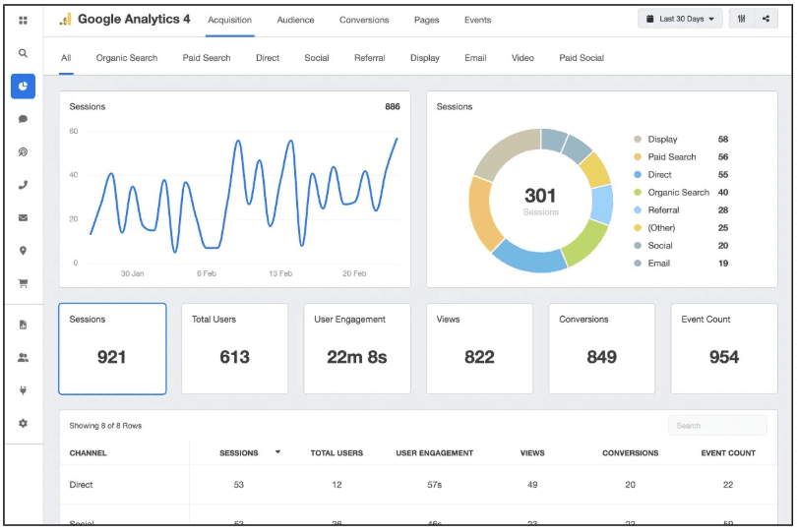Select the Conversions 849 metric card

tap(602, 348)
